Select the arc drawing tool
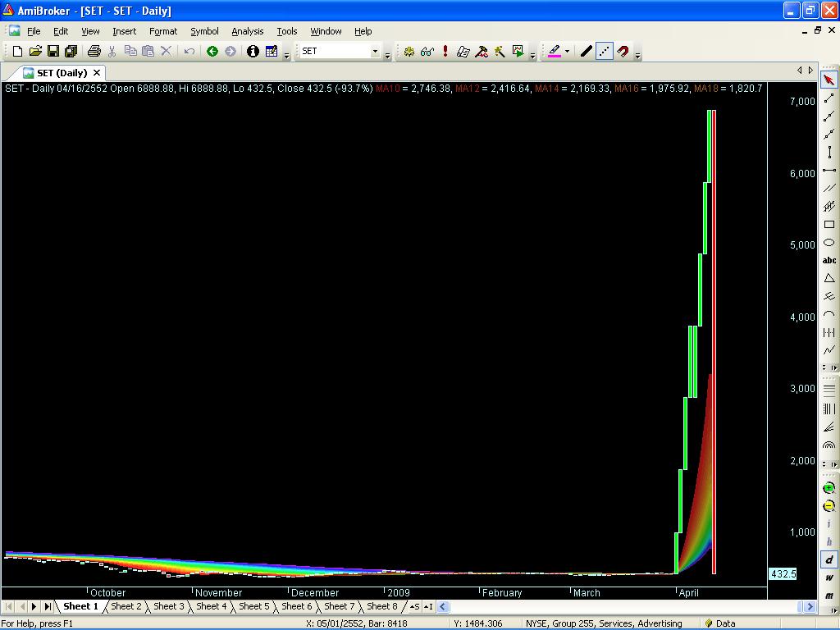This screenshot has width=840, height=630. tap(829, 314)
